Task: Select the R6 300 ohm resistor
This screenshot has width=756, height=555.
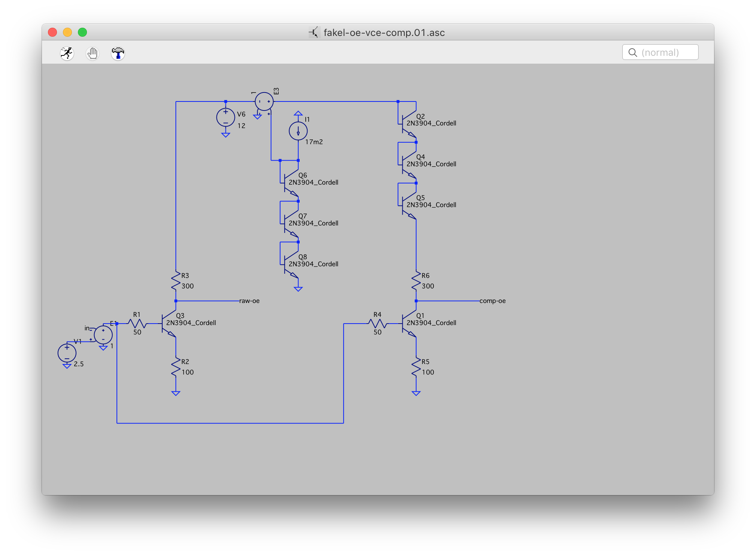Action: (416, 281)
